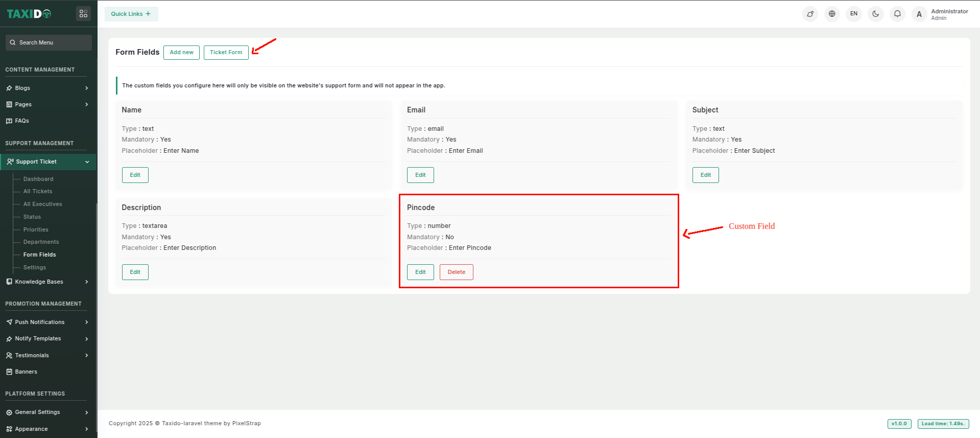Expand the Blogs sidebar menu
The height and width of the screenshot is (438, 980).
pos(47,88)
